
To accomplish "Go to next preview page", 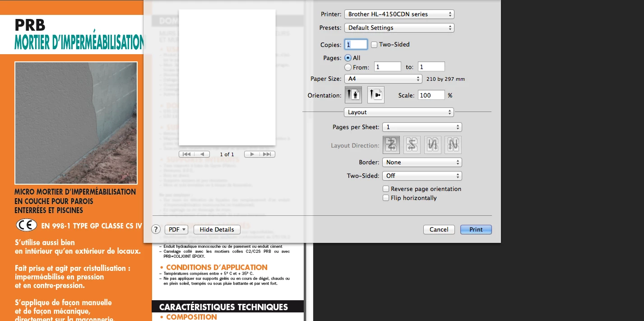I will [252, 154].
